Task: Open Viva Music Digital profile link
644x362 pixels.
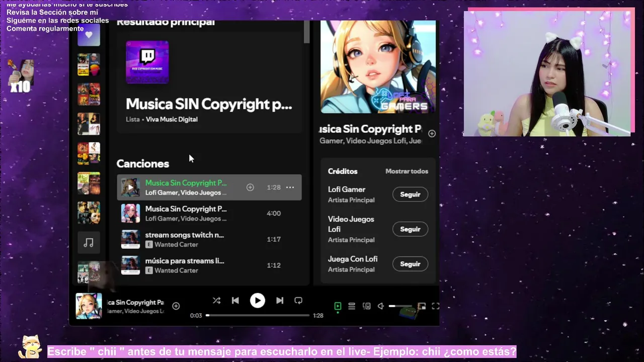Action: (172, 119)
